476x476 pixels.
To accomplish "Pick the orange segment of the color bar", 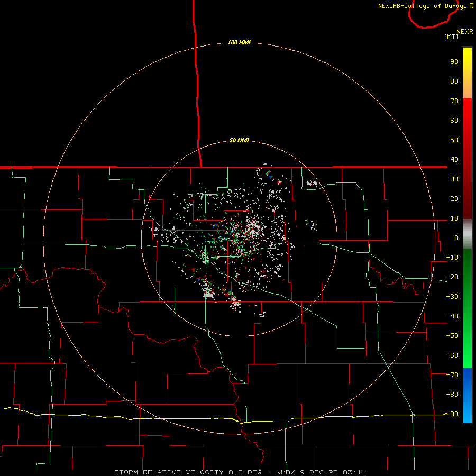I will [467, 91].
